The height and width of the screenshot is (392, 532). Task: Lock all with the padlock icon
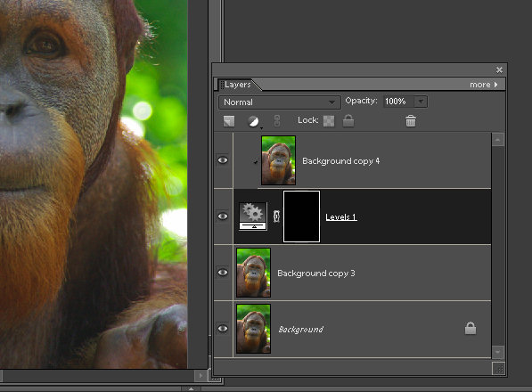(348, 121)
